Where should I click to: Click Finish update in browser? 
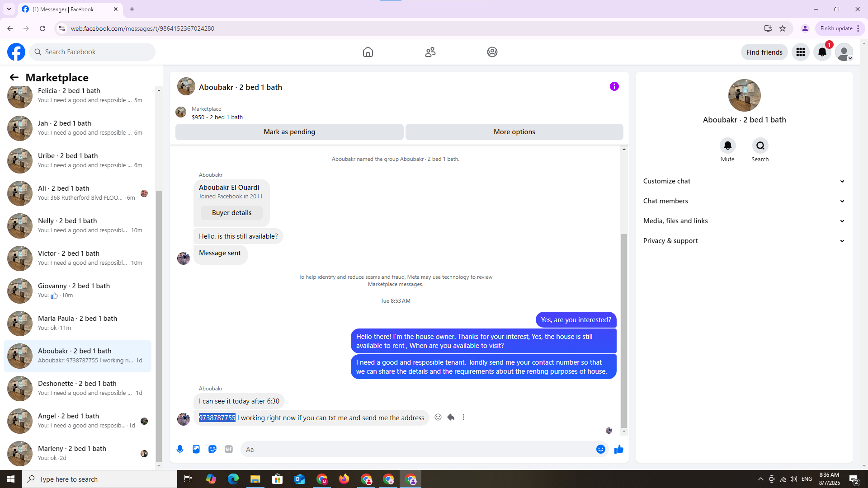click(840, 28)
